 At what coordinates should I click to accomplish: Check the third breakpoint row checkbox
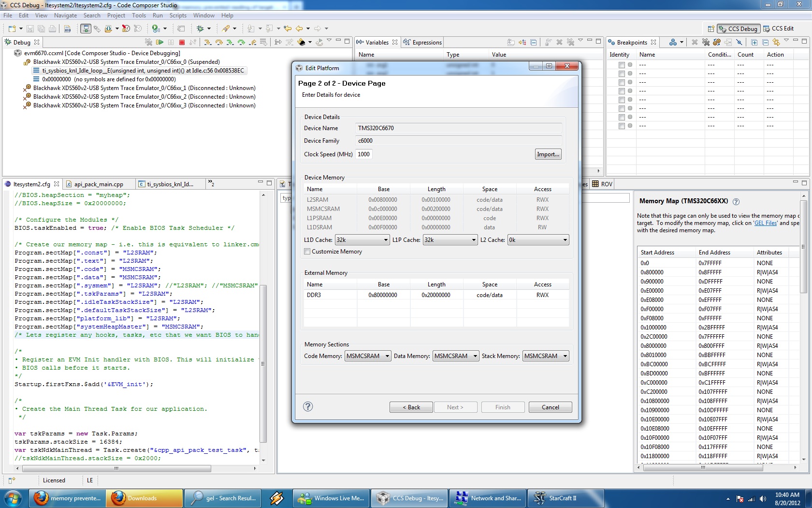[x=622, y=82]
